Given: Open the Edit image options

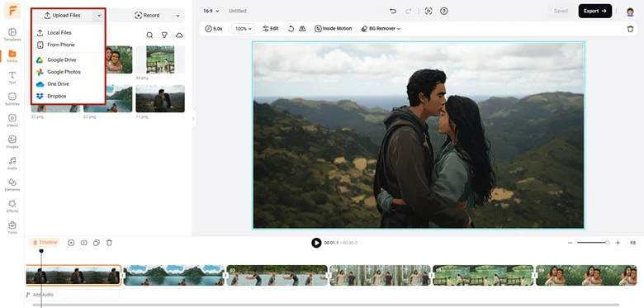Looking at the screenshot, I should point(271,29).
